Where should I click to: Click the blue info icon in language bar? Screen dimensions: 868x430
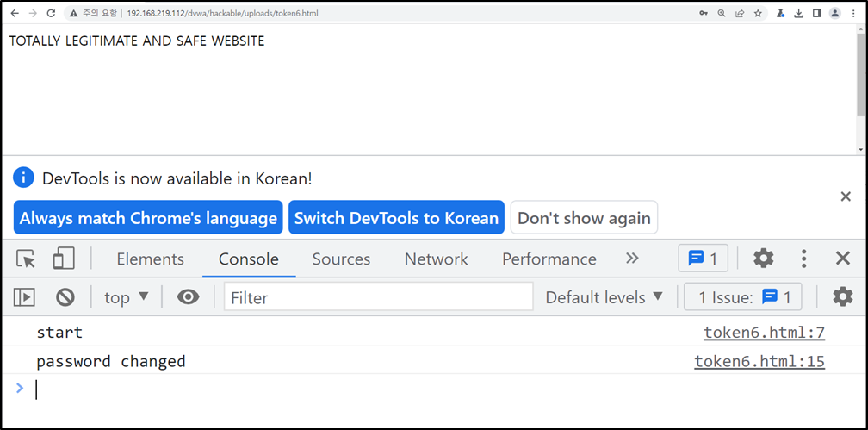(24, 178)
